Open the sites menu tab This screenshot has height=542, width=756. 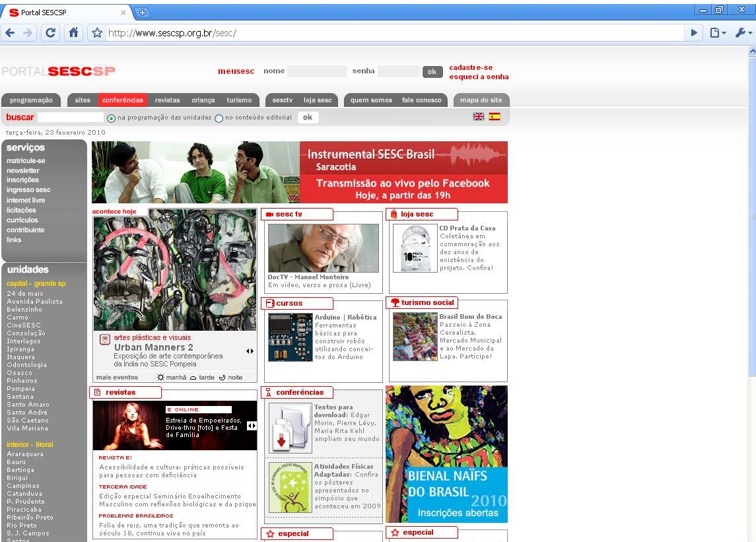[x=83, y=100]
